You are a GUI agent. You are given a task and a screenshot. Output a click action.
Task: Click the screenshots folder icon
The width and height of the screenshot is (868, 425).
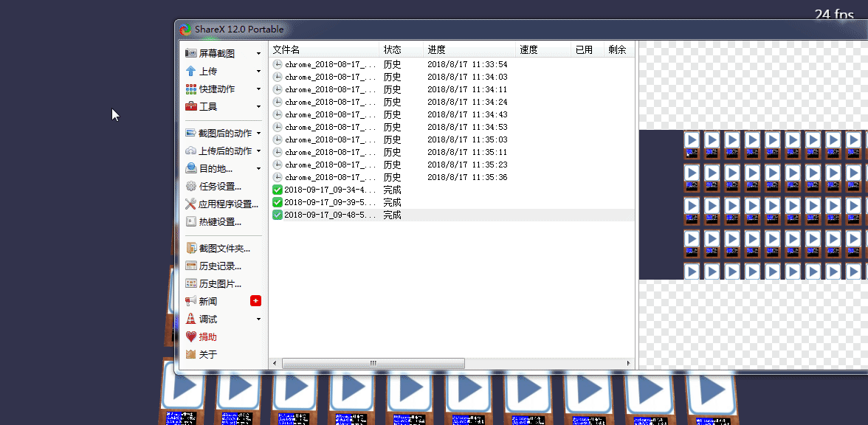(190, 249)
